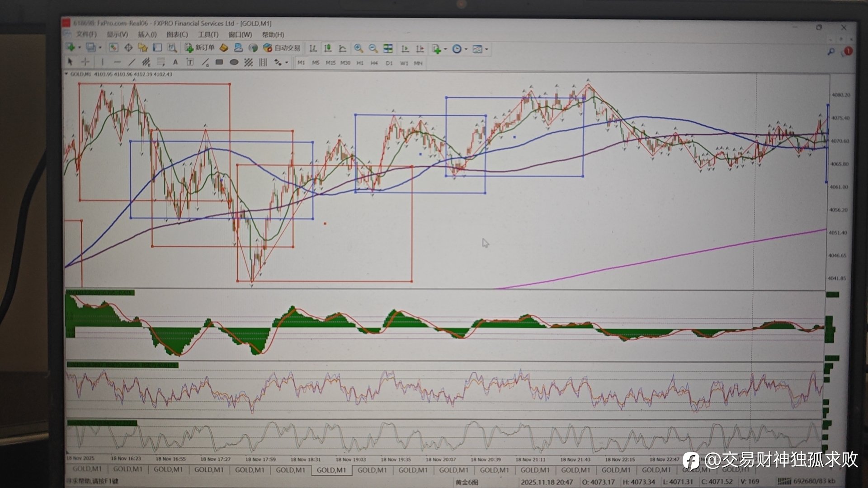Open the new chart dropdown arrow
Screen dimensions: 868x488
tap(80, 48)
